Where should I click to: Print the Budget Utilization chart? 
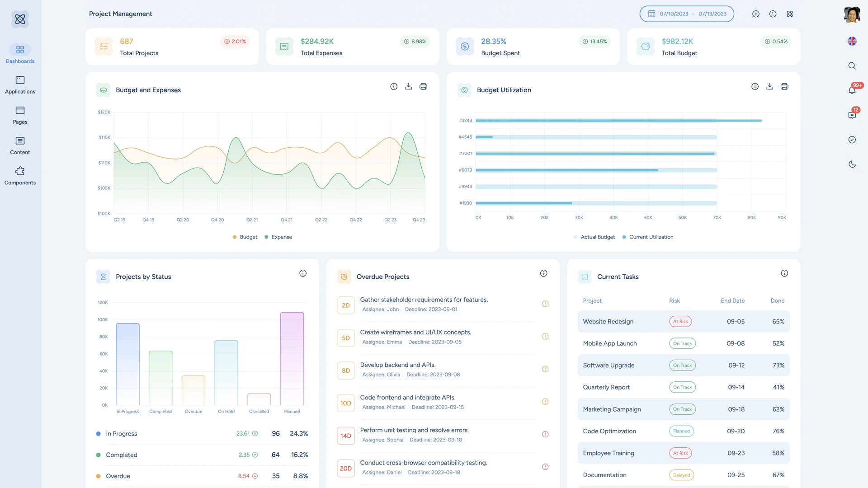(x=785, y=86)
